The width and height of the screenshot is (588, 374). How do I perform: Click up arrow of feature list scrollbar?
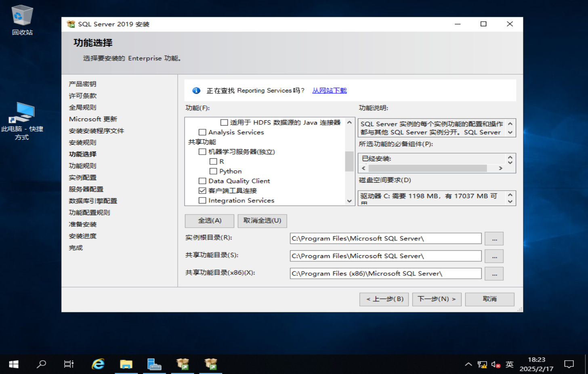click(349, 122)
